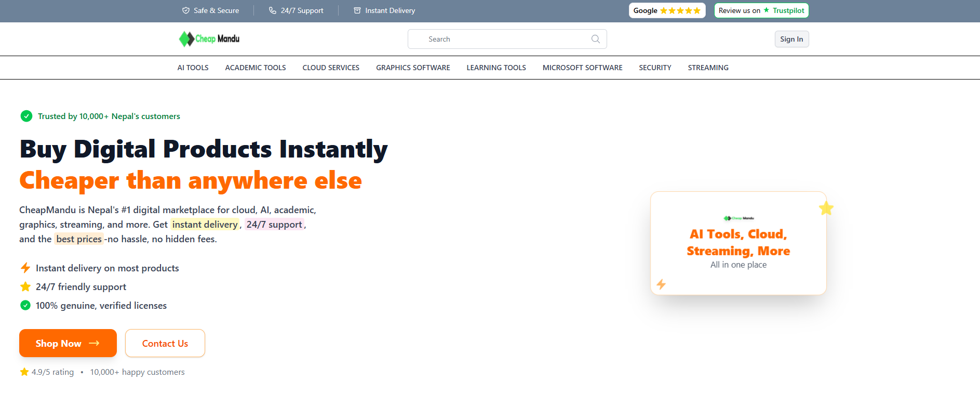Click 'Instant delivery on most products' text
The width and height of the screenshot is (980, 406).
108,268
